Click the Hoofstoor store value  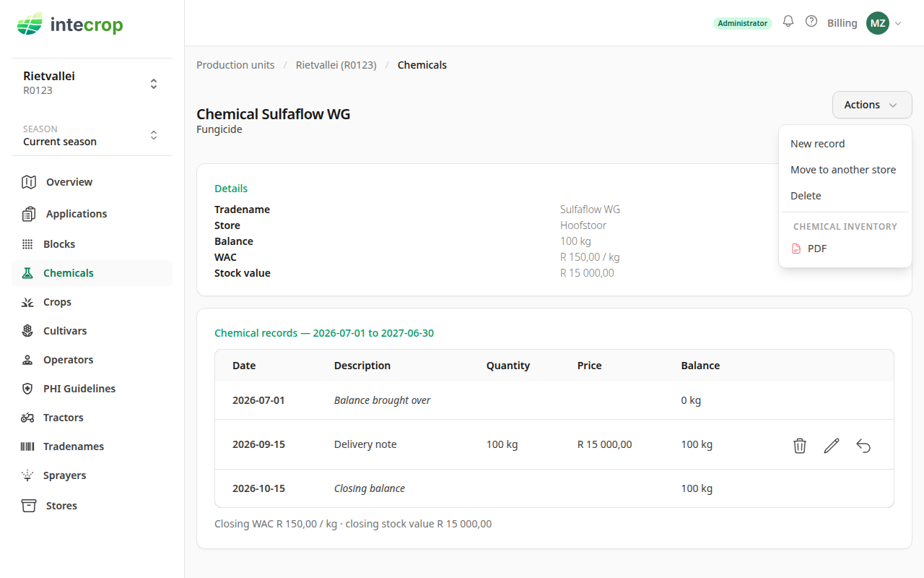pos(583,225)
